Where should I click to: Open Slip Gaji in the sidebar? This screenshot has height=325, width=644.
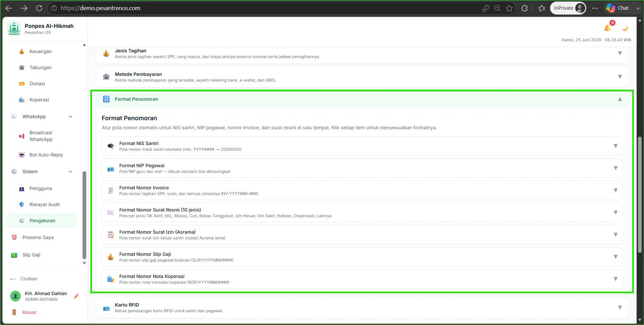click(x=31, y=255)
